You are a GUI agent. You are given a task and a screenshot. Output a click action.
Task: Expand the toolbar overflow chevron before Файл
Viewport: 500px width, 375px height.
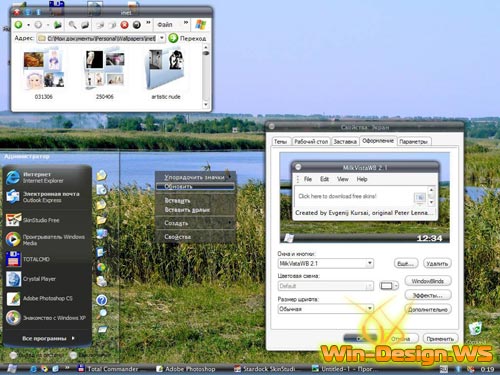tap(148, 23)
